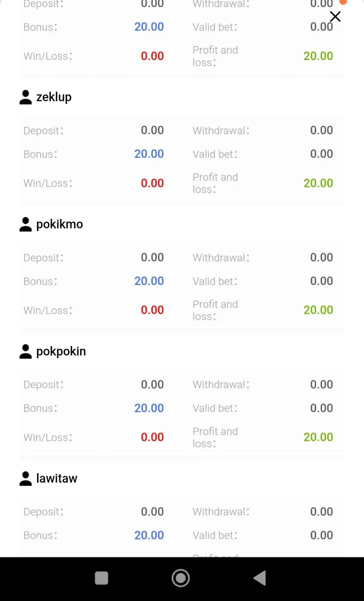The image size is (364, 601).
Task: Open the zeklup username entry
Action: [x=54, y=97]
